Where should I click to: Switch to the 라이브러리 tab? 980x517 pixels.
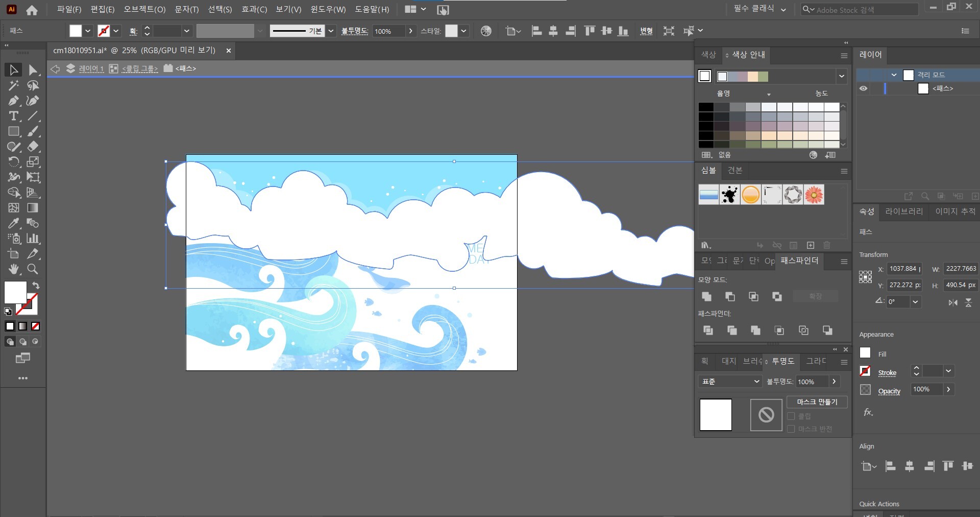pos(903,212)
